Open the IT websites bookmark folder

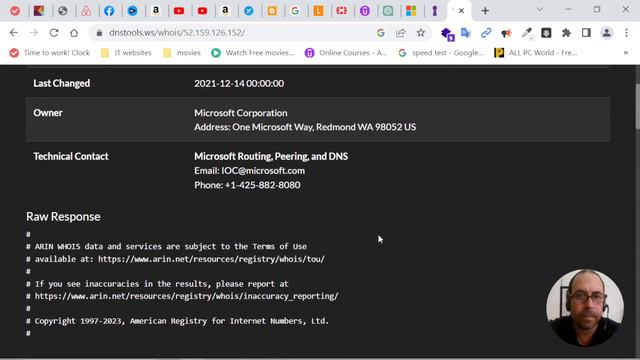click(x=126, y=53)
